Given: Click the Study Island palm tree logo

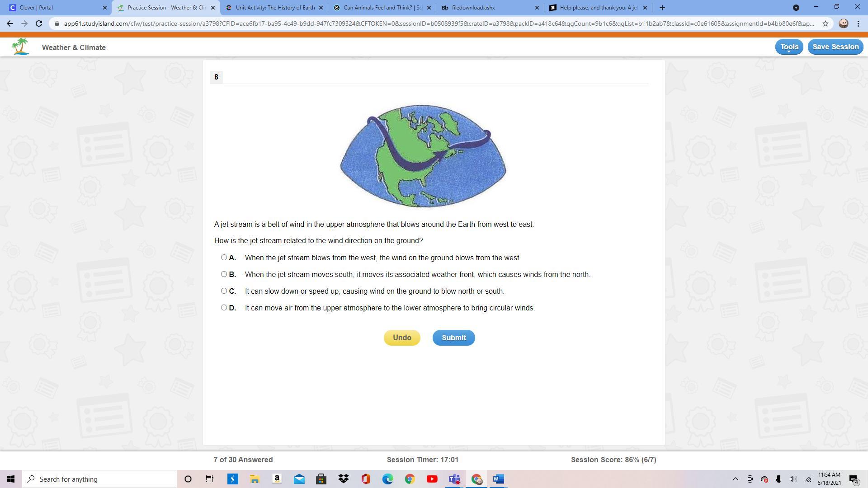Looking at the screenshot, I should click(x=20, y=47).
